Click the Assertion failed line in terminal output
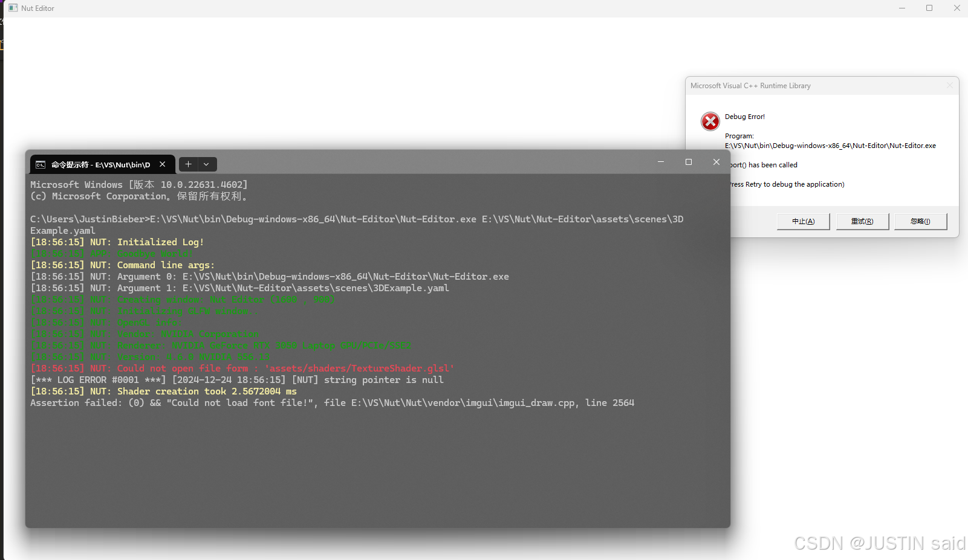Image resolution: width=968 pixels, height=560 pixels. [332, 403]
